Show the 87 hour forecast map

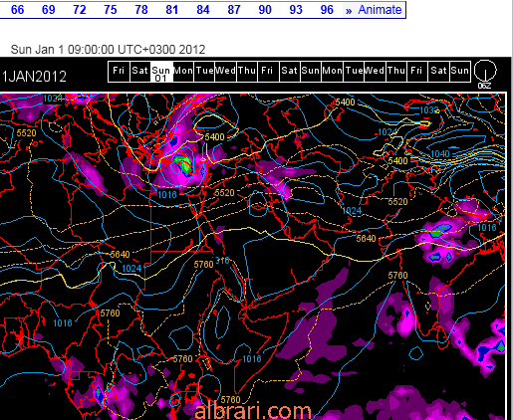click(x=234, y=10)
